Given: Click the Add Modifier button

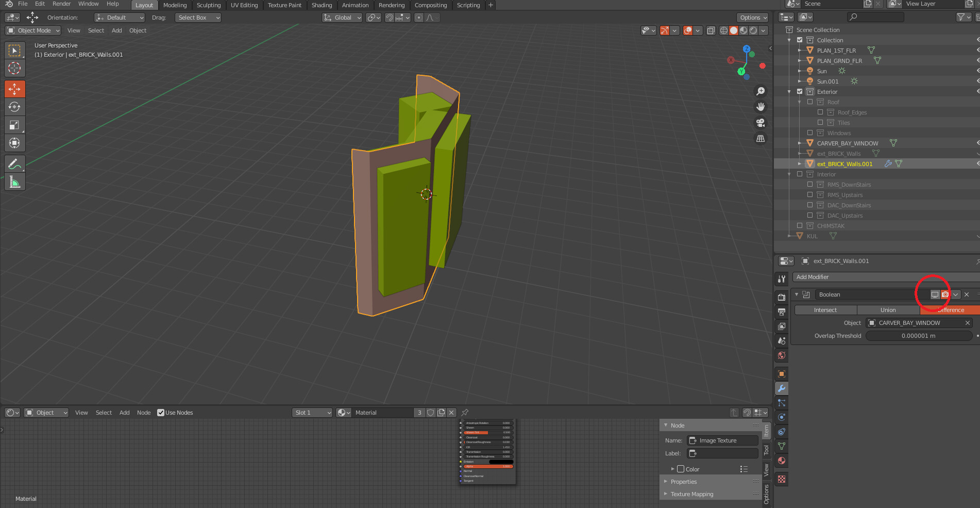Looking at the screenshot, I should click(884, 277).
